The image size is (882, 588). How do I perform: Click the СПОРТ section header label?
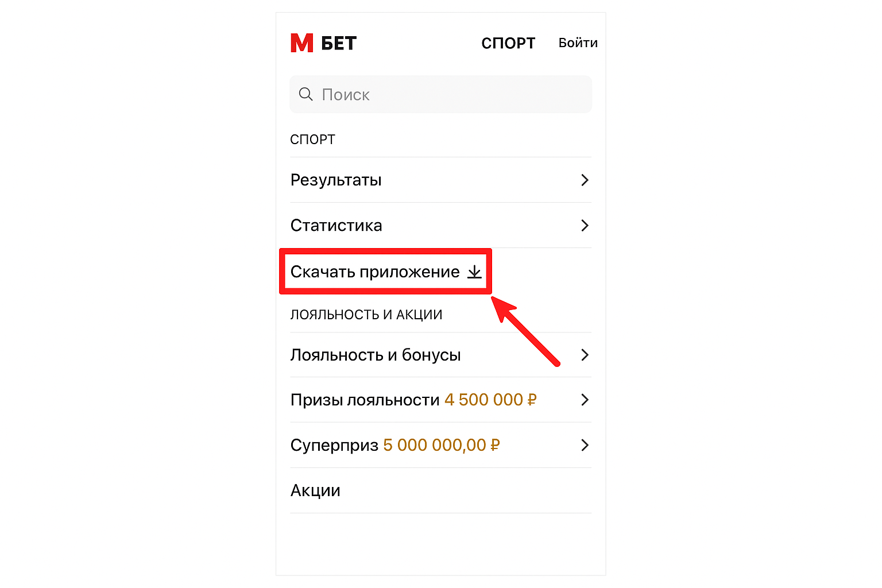click(312, 138)
